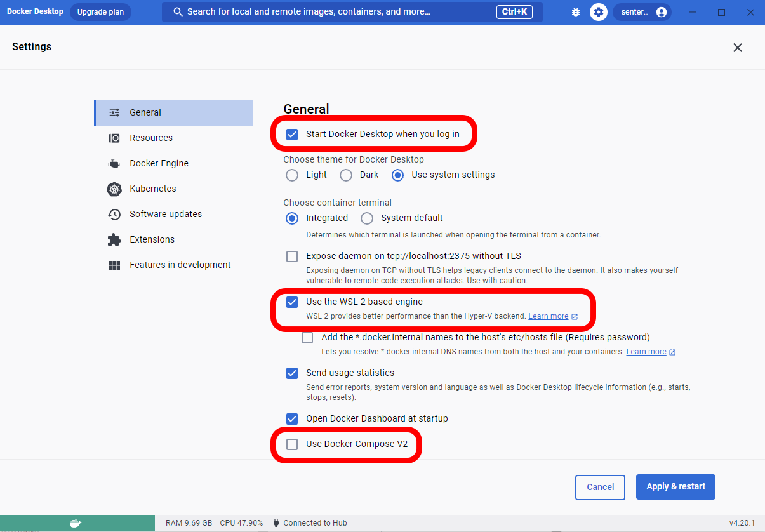This screenshot has height=532, width=765.
Task: Open the bug report troubleshoot icon
Action: (x=576, y=12)
